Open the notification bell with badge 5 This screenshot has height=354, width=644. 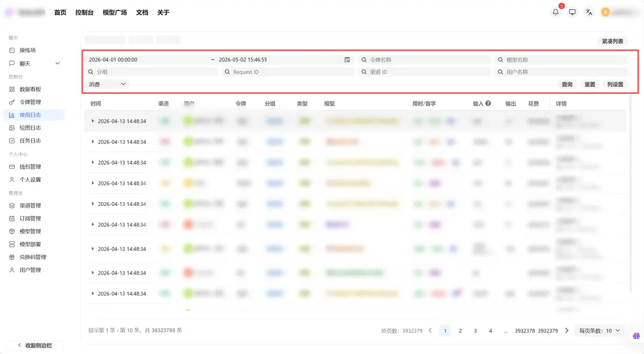tap(555, 12)
